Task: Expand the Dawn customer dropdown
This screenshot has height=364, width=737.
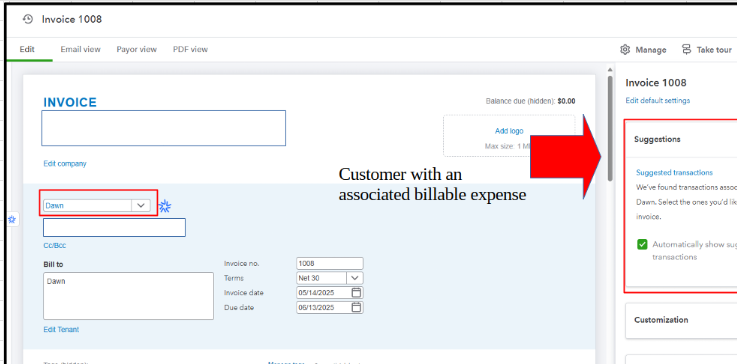Action: pyautogui.click(x=141, y=206)
